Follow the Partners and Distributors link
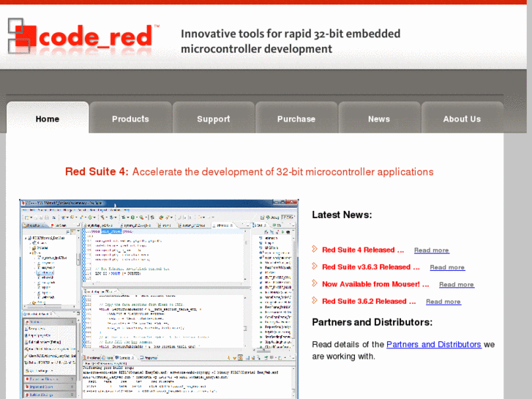This screenshot has height=399, width=532. 434,344
